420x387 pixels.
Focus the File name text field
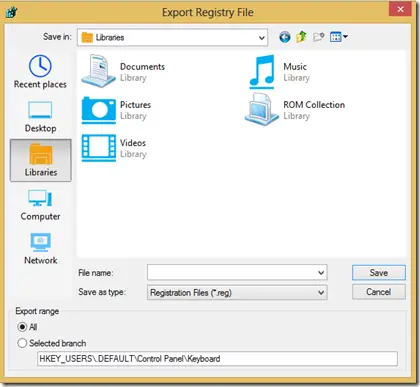click(237, 273)
